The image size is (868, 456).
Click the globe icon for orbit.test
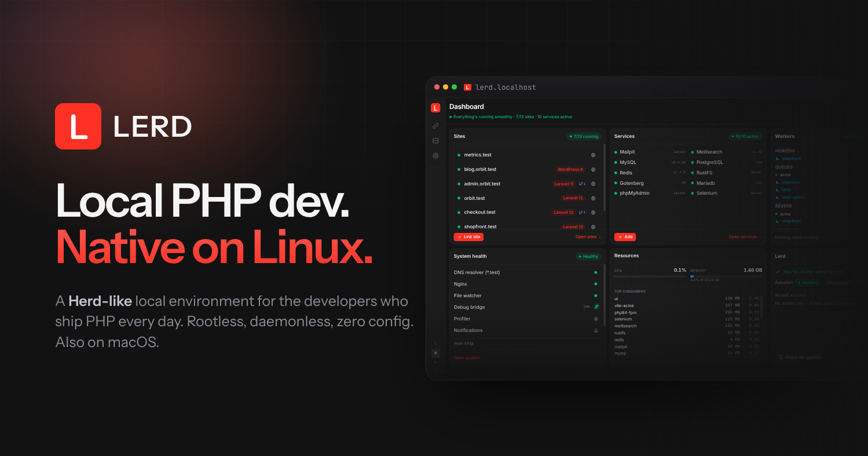click(x=593, y=198)
